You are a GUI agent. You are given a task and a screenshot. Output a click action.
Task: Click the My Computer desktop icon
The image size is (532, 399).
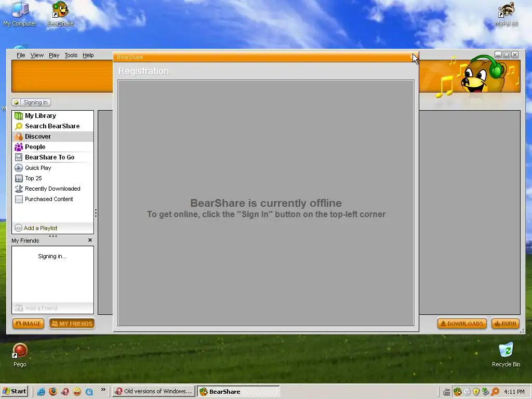click(x=20, y=14)
